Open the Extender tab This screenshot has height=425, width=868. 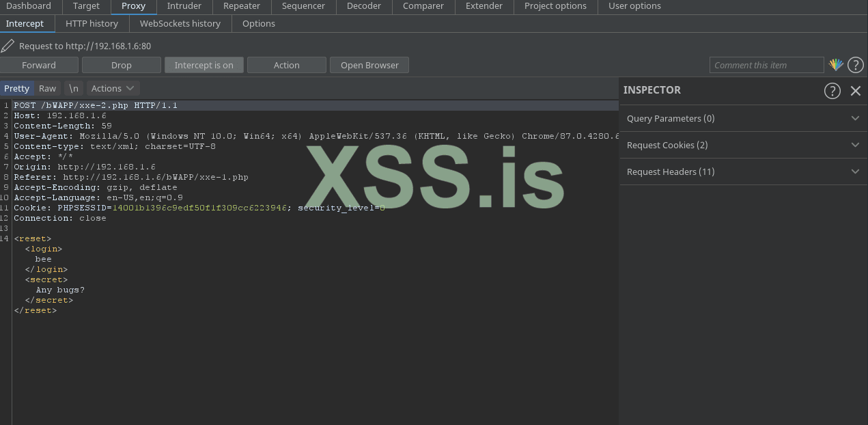coord(484,6)
